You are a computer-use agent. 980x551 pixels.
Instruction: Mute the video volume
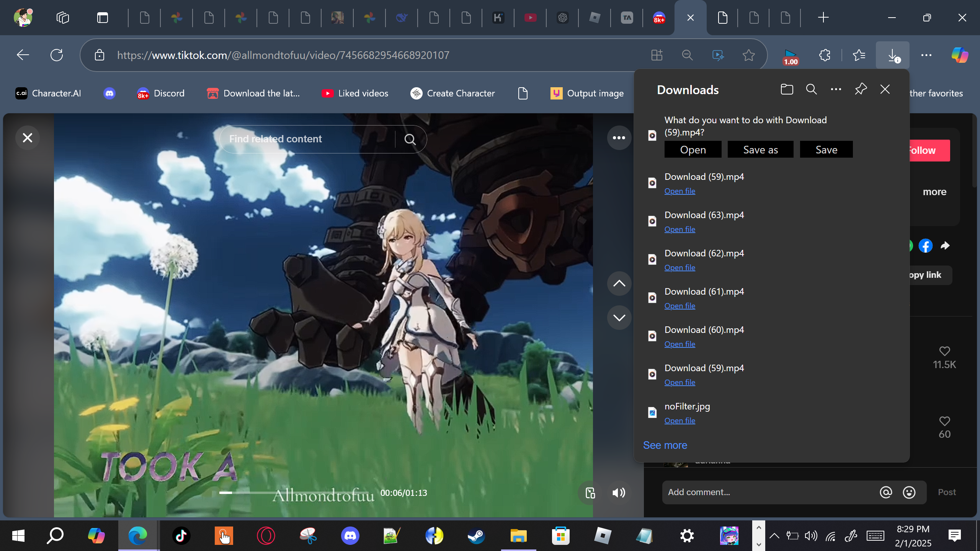coord(619,493)
